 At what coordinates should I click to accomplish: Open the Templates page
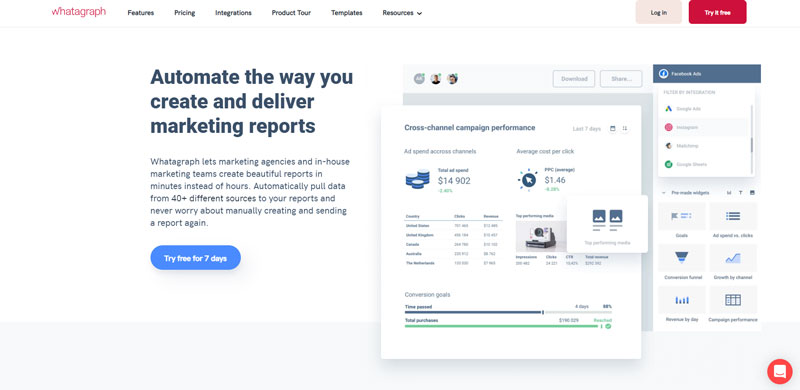click(x=346, y=13)
